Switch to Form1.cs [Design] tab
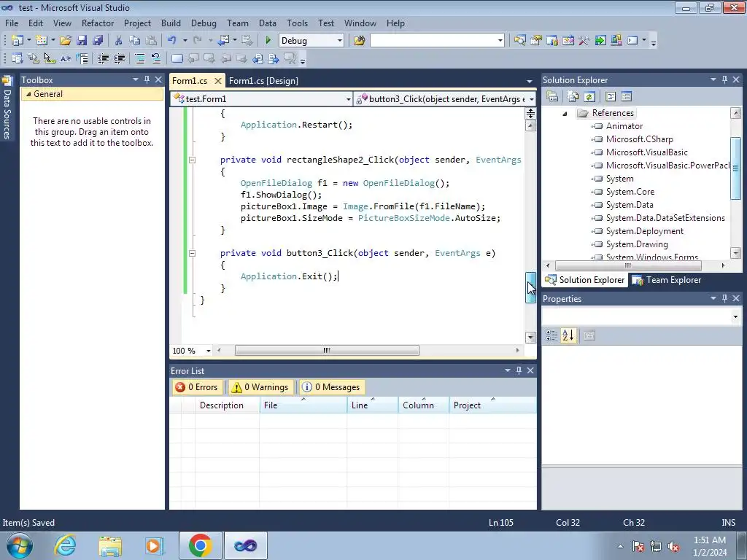The image size is (747, 560). tap(263, 80)
